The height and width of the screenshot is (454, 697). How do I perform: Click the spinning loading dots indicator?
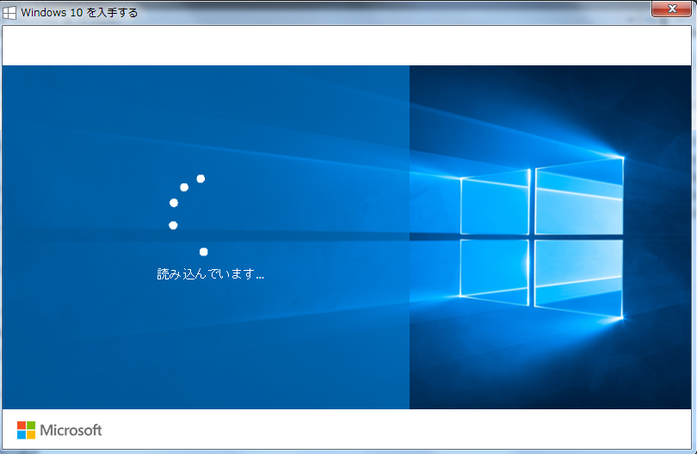pos(188,215)
